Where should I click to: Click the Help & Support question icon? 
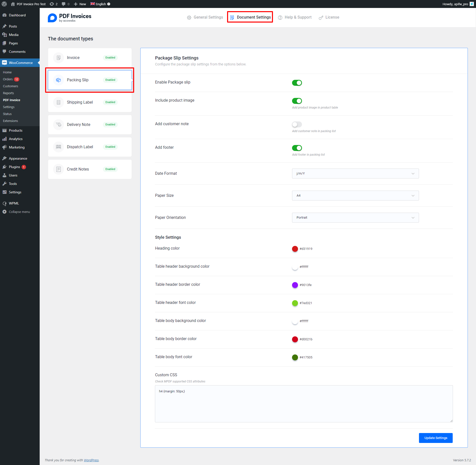(x=280, y=17)
